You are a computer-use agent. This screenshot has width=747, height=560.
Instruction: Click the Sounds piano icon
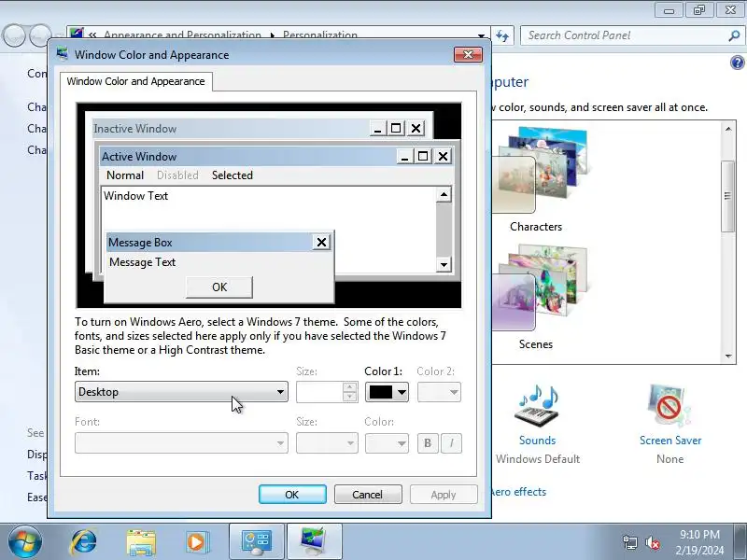pos(537,406)
